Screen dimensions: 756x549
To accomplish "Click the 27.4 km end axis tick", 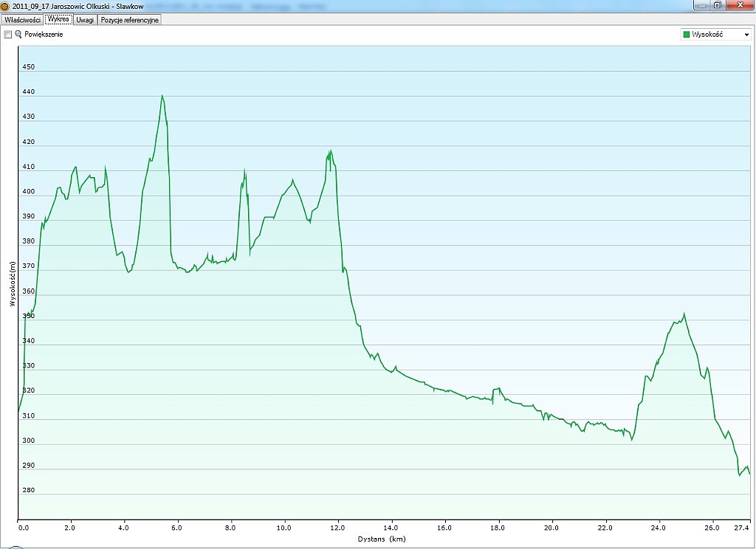I will [741, 528].
